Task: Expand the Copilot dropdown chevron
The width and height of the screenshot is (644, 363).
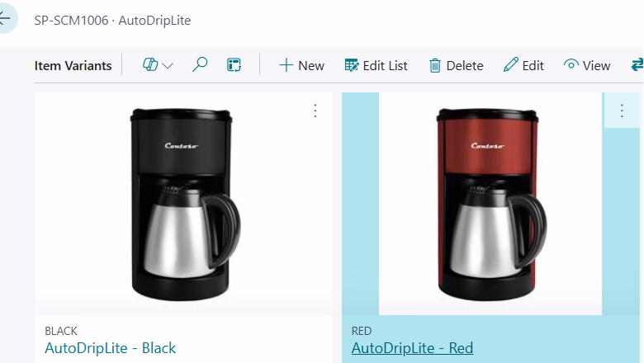Action: 168,66
